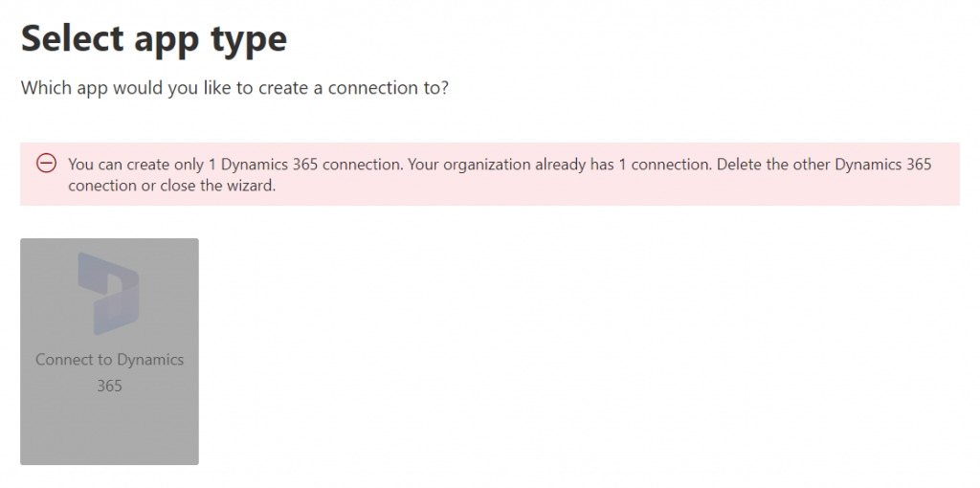Click the pink banner's left edge beside the icon
The image size is (980, 488).
click(28, 174)
